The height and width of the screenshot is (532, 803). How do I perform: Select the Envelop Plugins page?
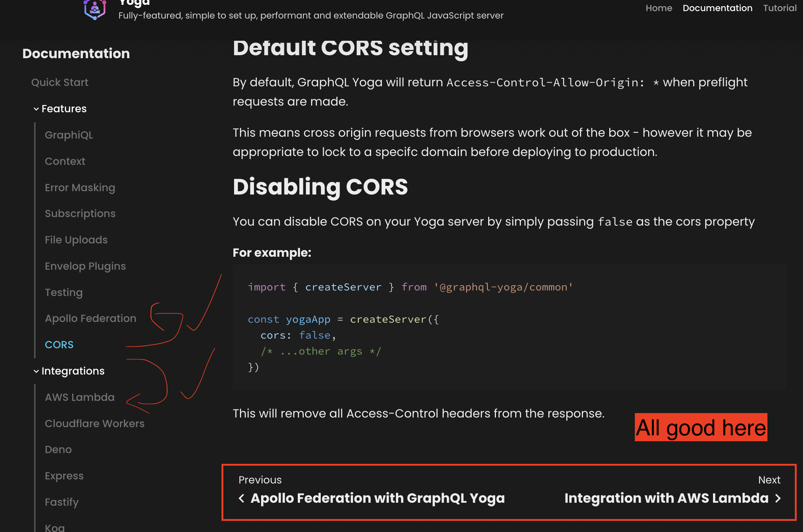(85, 266)
